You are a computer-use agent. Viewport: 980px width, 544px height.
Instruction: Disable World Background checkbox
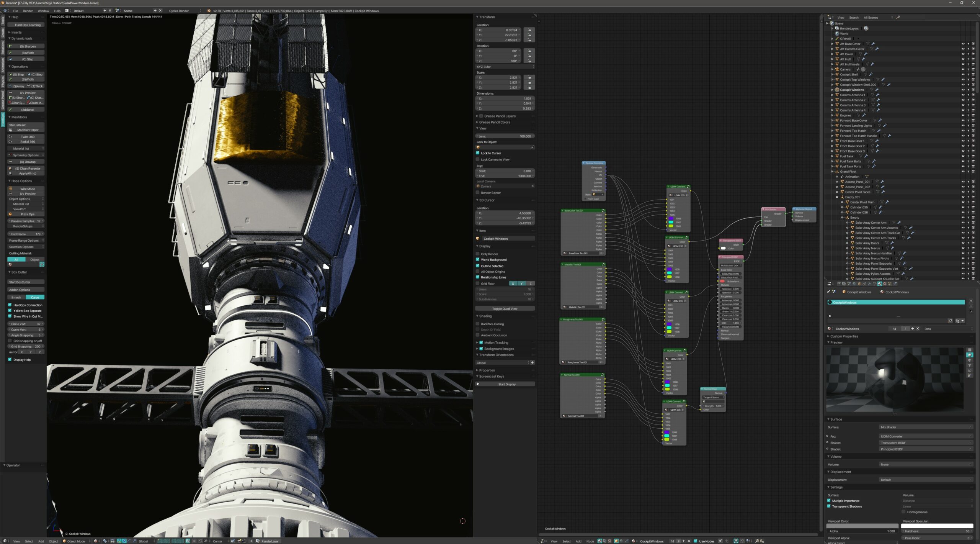[478, 260]
